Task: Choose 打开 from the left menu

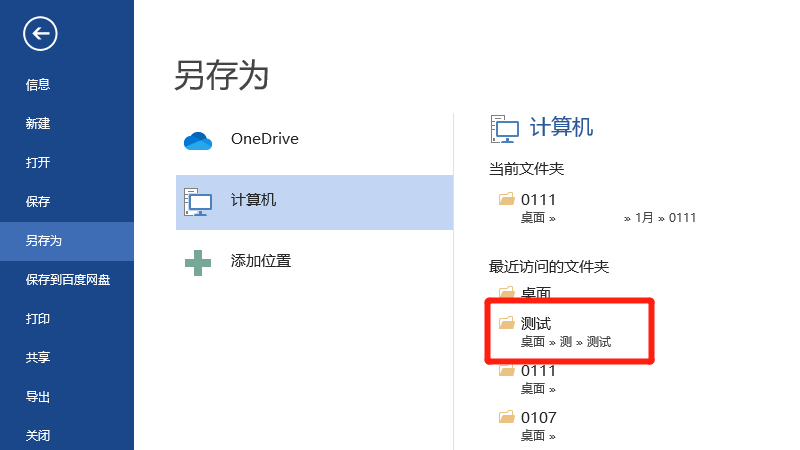Action: click(x=38, y=163)
